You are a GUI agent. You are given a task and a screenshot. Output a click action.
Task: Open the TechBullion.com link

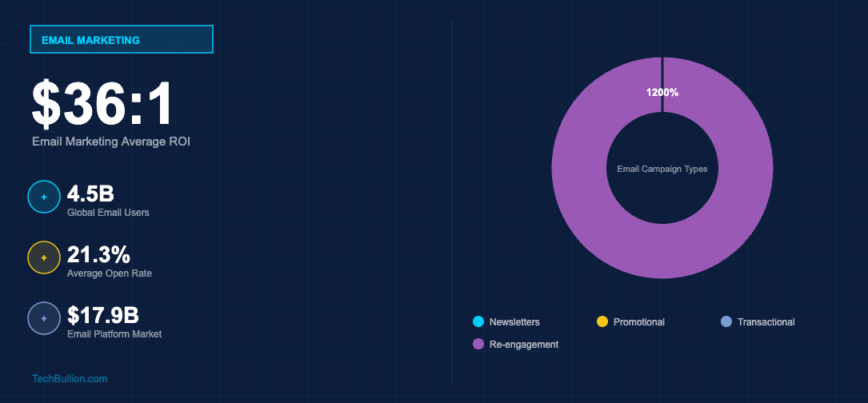point(70,378)
